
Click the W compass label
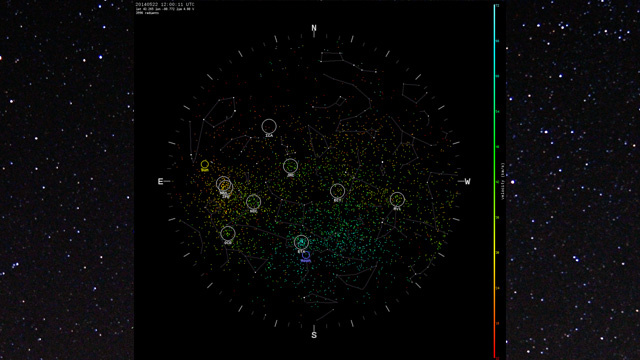[x=467, y=182]
